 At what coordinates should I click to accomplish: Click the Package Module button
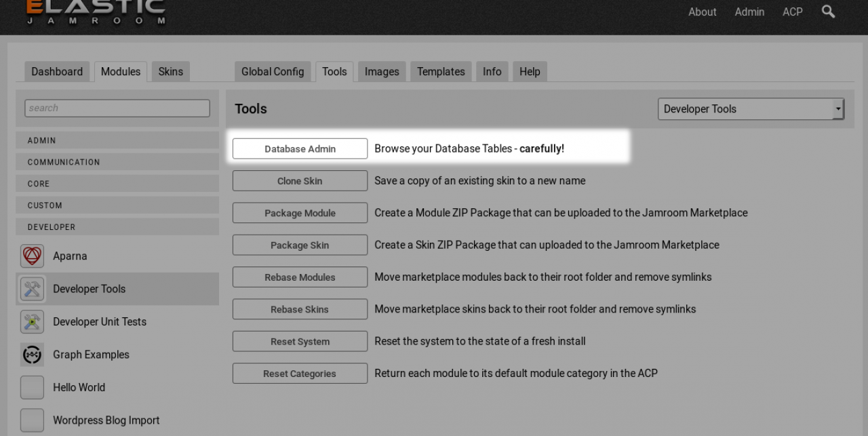[x=300, y=213]
